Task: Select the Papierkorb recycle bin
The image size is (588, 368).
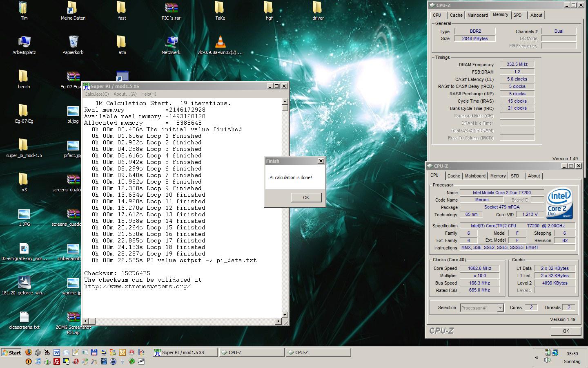Action: click(73, 45)
